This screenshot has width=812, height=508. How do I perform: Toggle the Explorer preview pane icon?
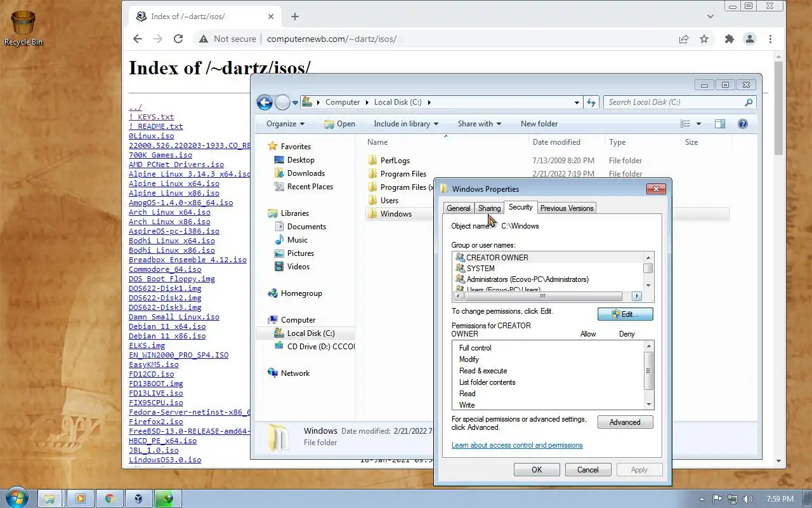720,124
